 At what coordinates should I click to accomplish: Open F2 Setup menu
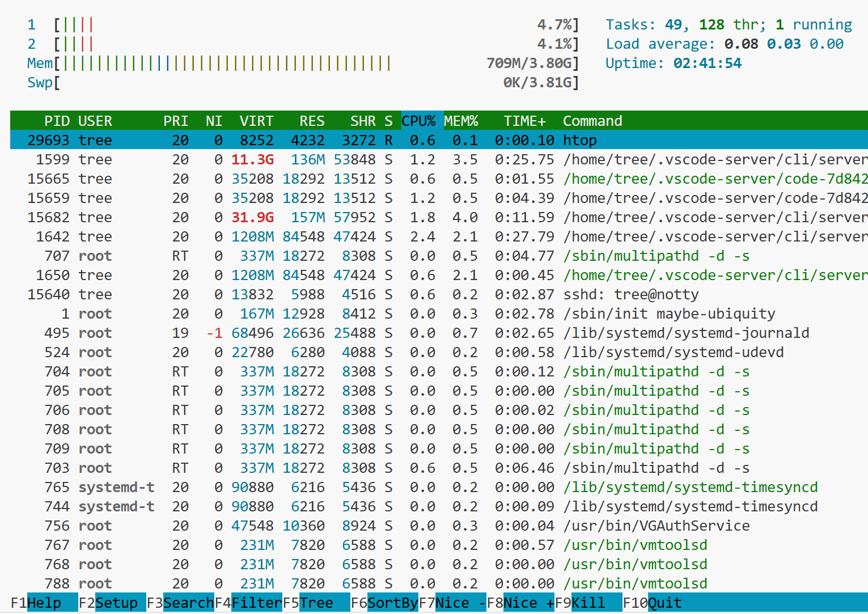[112, 603]
